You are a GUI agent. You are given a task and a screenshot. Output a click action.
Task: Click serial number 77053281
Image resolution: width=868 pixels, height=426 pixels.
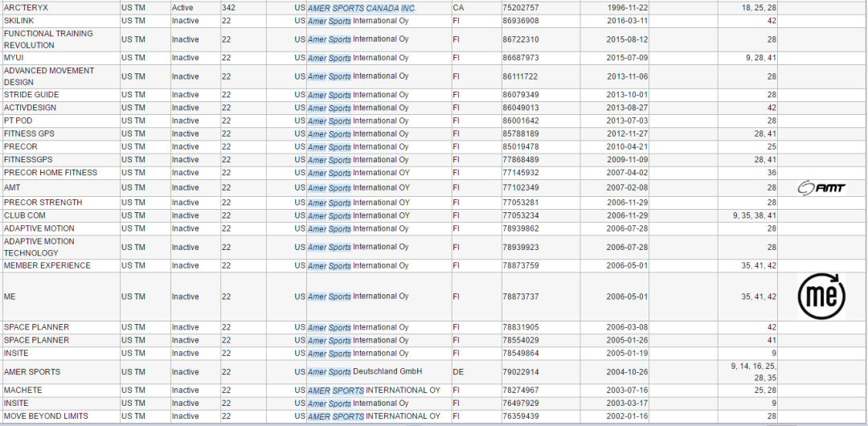[x=520, y=203]
